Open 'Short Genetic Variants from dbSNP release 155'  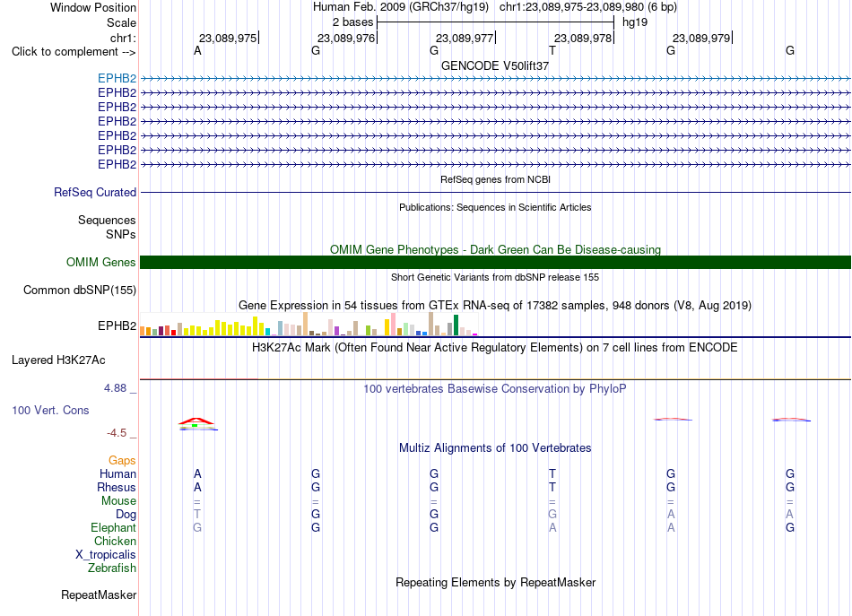point(495,277)
